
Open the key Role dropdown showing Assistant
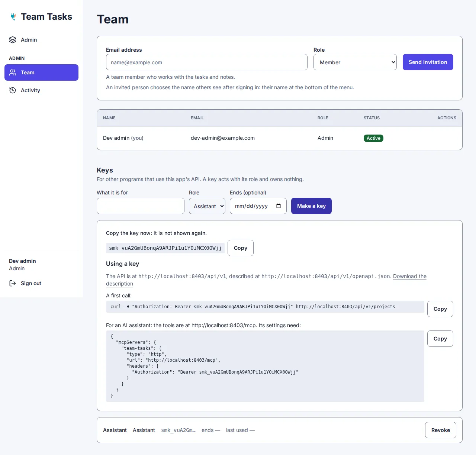(207, 206)
